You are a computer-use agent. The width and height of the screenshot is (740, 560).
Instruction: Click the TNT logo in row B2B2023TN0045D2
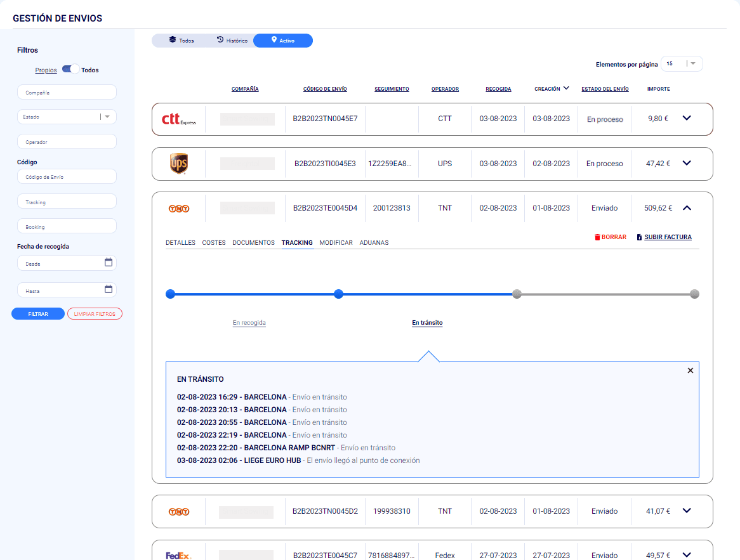click(x=179, y=511)
